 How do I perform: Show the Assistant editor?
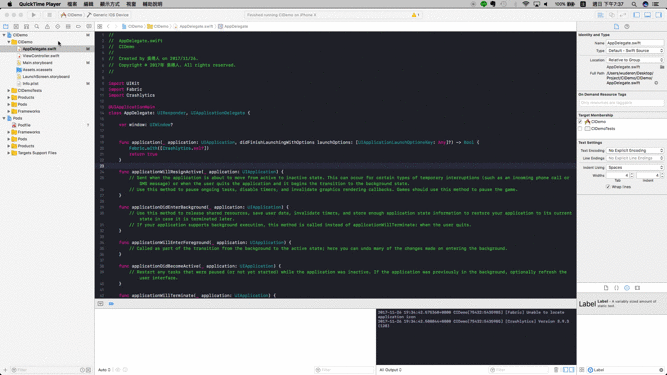pos(612,15)
